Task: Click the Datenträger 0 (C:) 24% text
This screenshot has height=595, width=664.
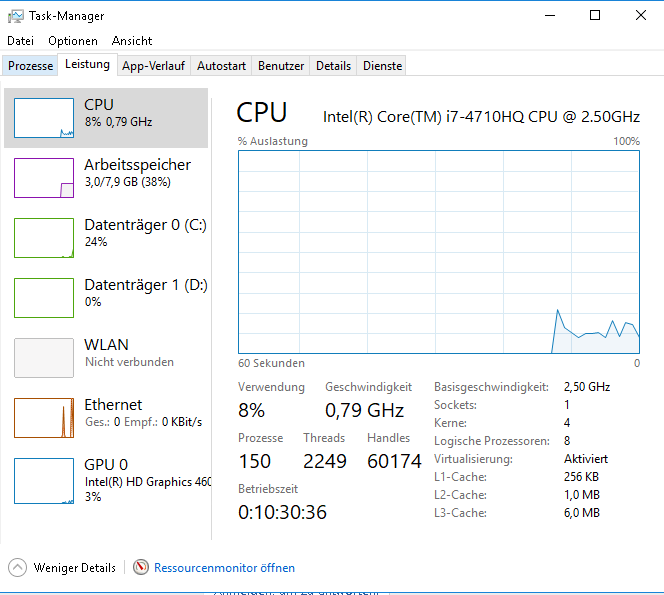Action: 96,242
